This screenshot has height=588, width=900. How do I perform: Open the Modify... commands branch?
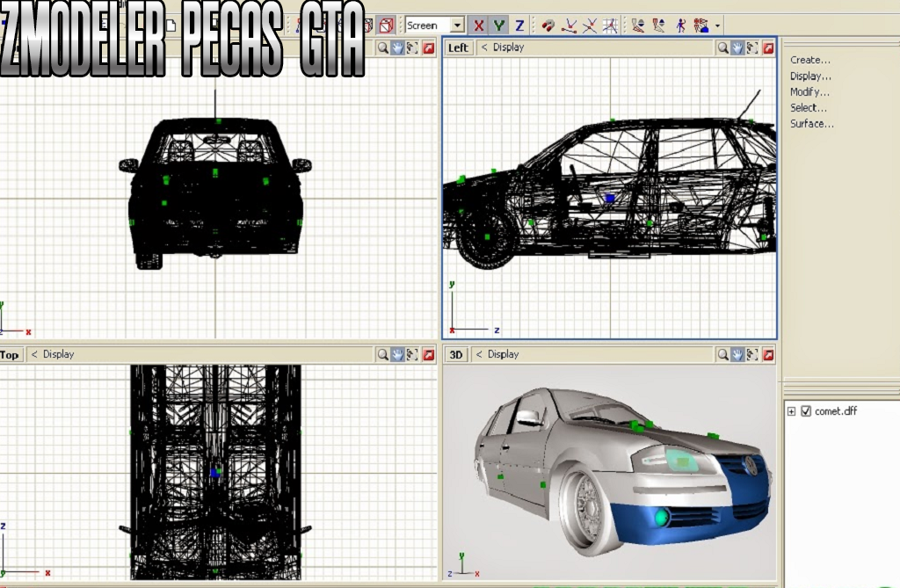click(x=809, y=92)
